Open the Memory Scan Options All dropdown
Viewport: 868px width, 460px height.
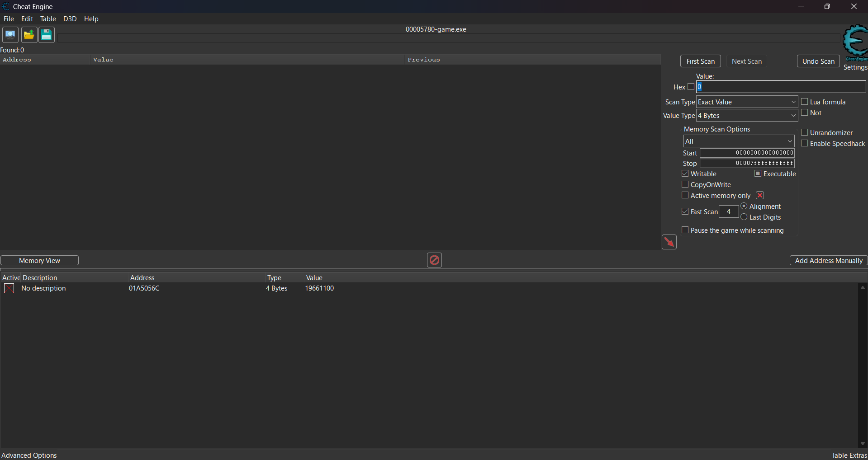click(738, 141)
